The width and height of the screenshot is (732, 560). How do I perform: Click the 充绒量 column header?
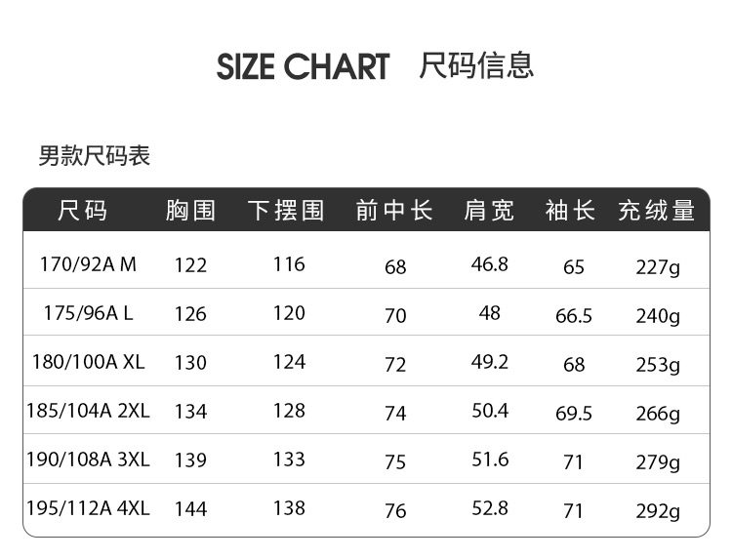tap(656, 210)
